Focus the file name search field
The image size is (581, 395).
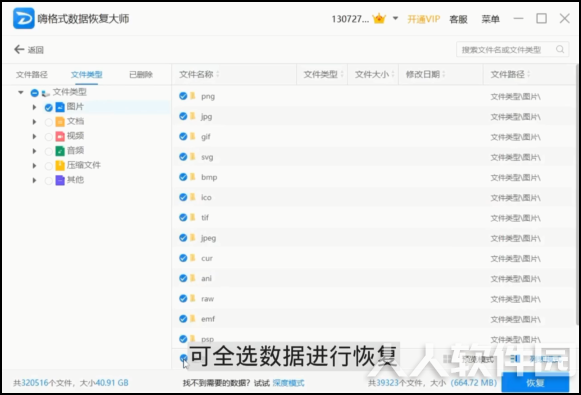pos(512,49)
